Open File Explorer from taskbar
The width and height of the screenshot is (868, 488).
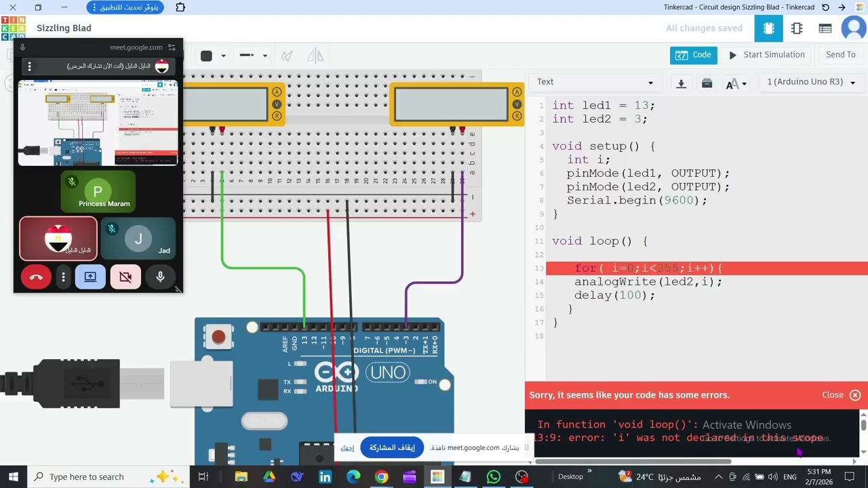click(x=241, y=476)
